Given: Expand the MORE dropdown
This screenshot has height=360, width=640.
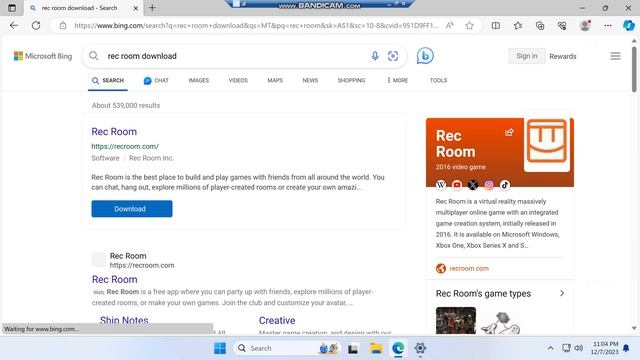Looking at the screenshot, I should (x=398, y=80).
